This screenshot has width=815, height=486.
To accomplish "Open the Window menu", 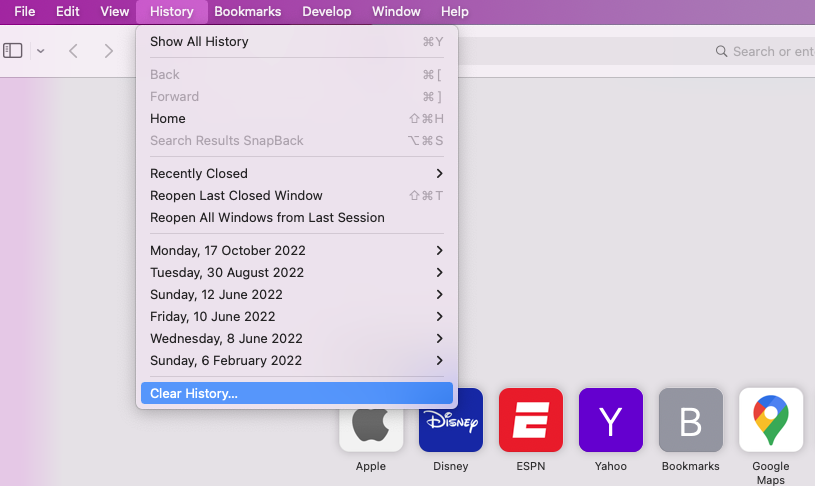I will click(396, 11).
